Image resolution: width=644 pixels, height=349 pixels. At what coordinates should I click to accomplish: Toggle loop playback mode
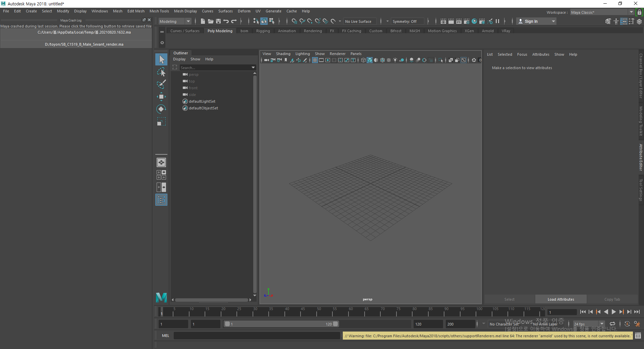coord(612,324)
